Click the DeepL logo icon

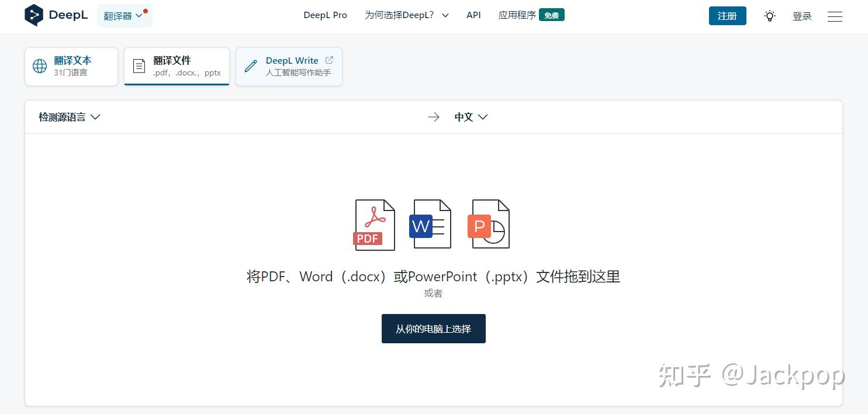[34, 15]
